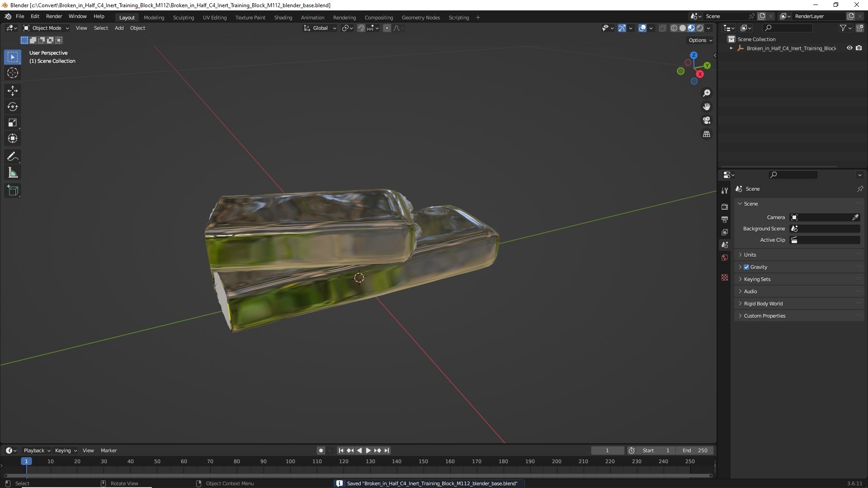Switch orthographic/perspective grid icon
This screenshot has width=868, height=488.
click(707, 134)
